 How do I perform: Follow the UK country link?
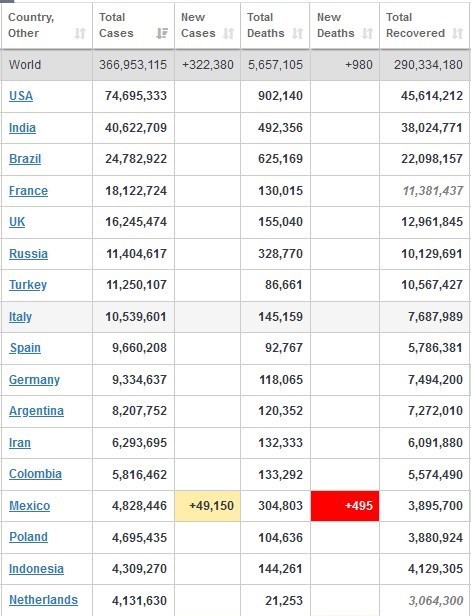pos(17,222)
